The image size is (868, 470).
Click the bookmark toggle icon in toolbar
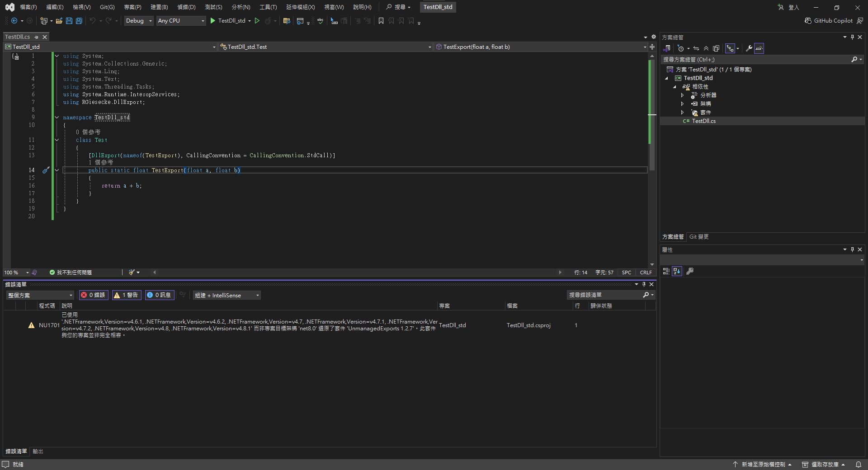tap(381, 21)
